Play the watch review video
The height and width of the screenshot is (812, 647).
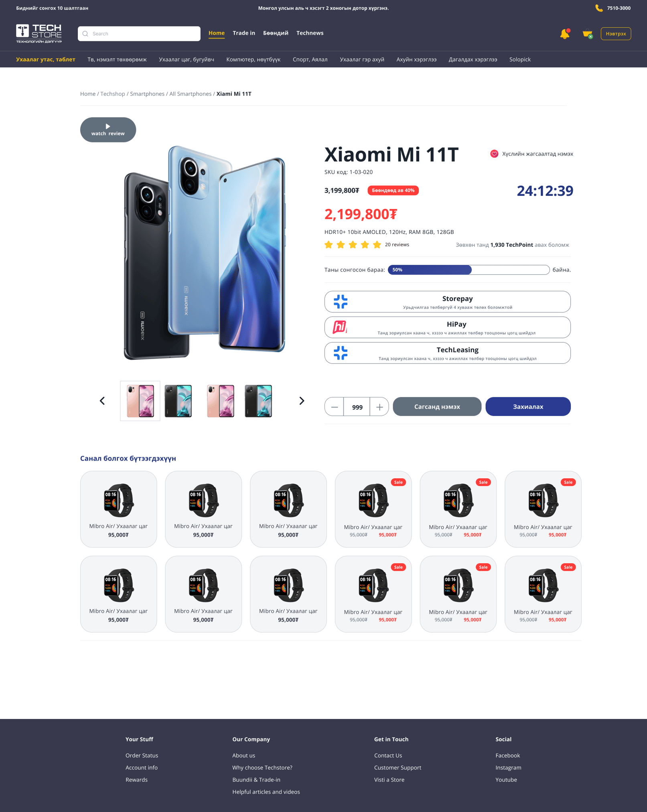pyautogui.click(x=108, y=130)
